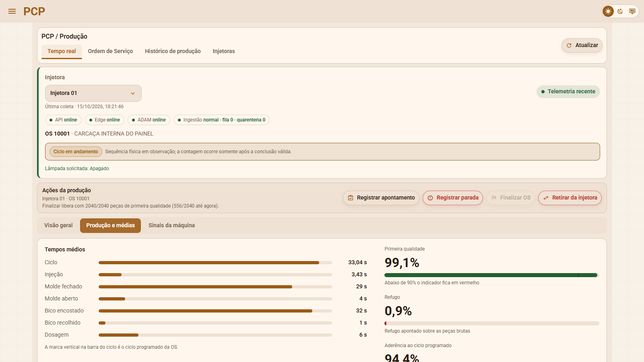The height and width of the screenshot is (362, 644).
Task: Click the Ciclo em andamento badge
Action: click(x=76, y=152)
